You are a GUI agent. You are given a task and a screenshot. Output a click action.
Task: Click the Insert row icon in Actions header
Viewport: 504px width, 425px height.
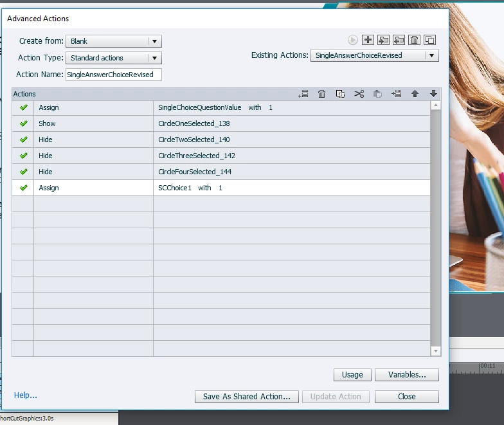tap(396, 94)
